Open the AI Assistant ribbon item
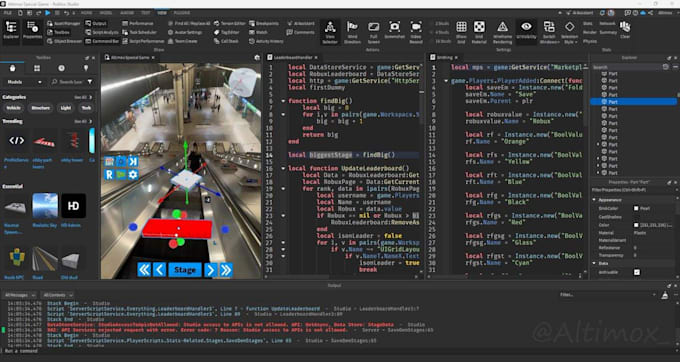Screen dimensions: 680x362 coord(301,23)
